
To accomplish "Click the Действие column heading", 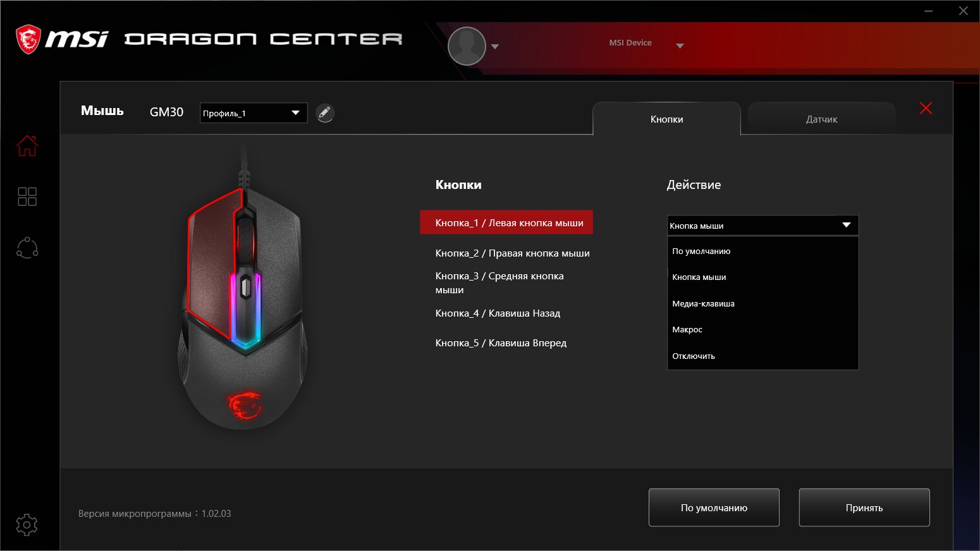I will 694,185.
